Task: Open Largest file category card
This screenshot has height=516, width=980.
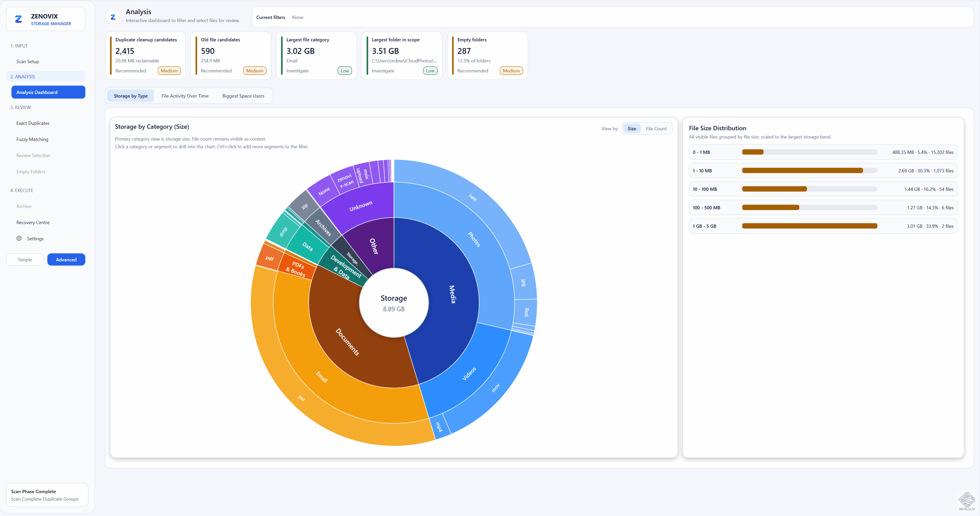Action: [x=316, y=55]
